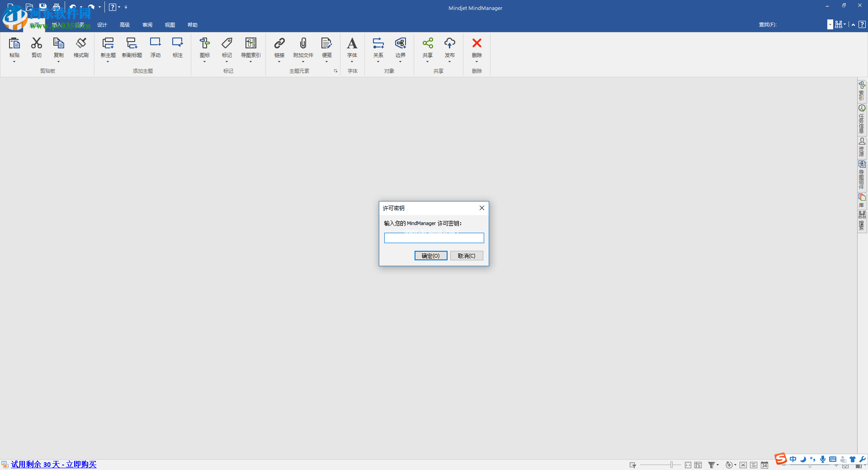Open the 主题元素 group dialog launcher
Image resolution: width=868 pixels, height=470 pixels.
point(335,71)
